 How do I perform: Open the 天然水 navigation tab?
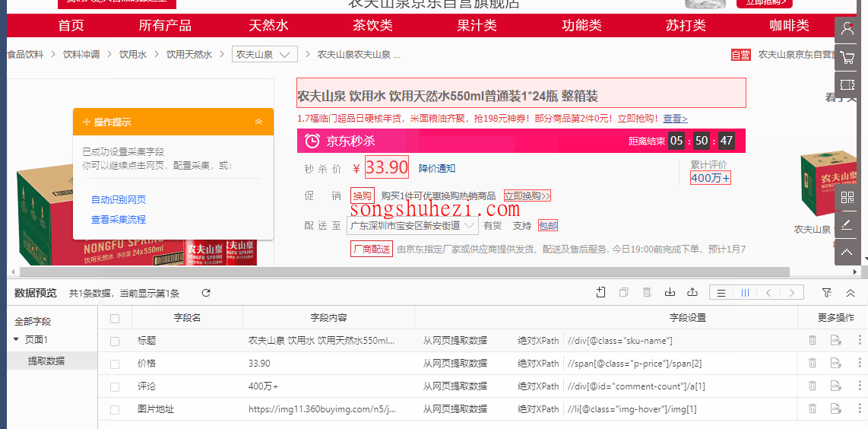click(268, 26)
